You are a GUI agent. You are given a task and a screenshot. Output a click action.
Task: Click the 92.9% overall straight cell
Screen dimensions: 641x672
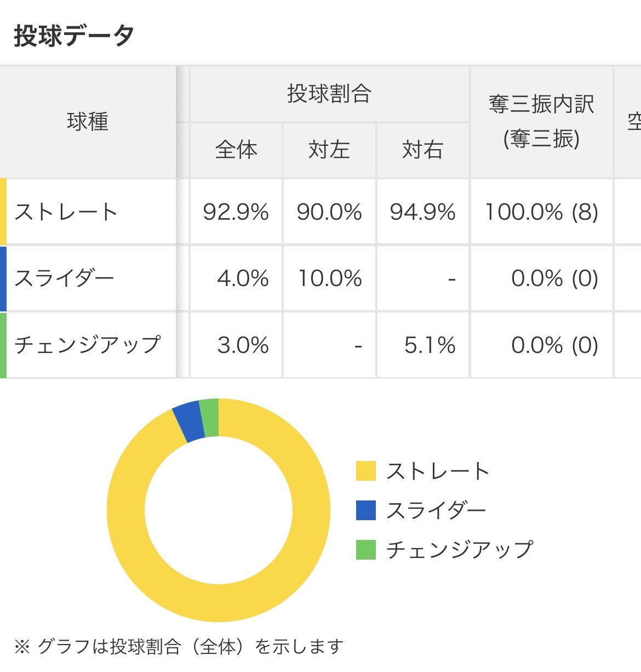pos(236,212)
